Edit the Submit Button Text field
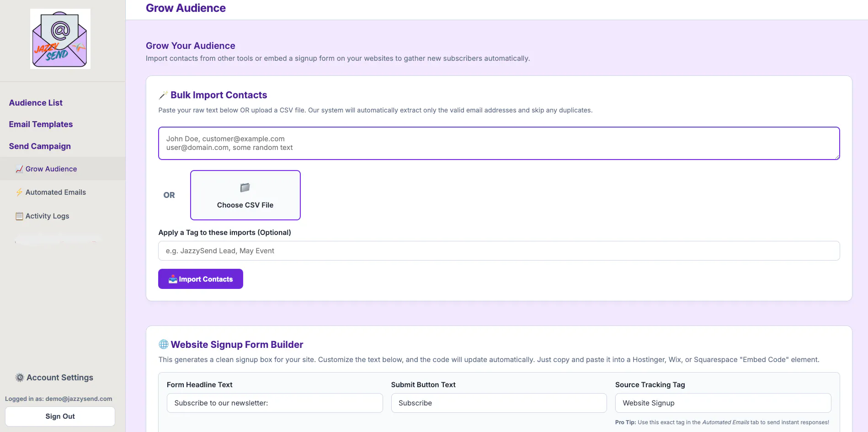The height and width of the screenshot is (432, 868). click(x=499, y=403)
